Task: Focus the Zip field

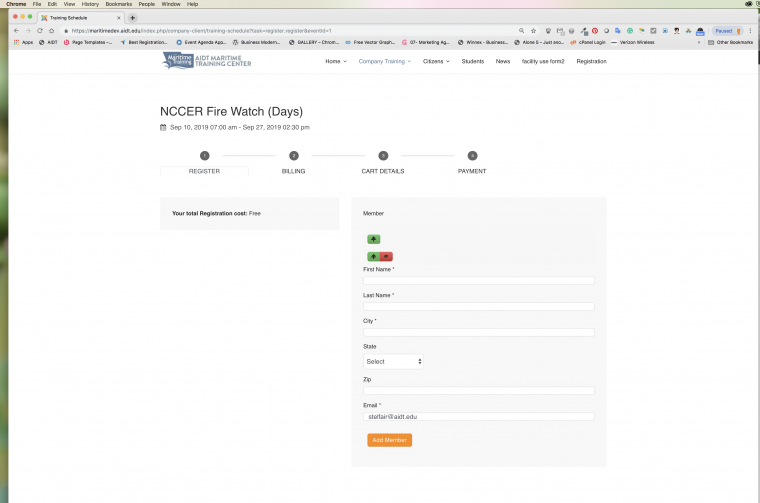Action: [478, 391]
